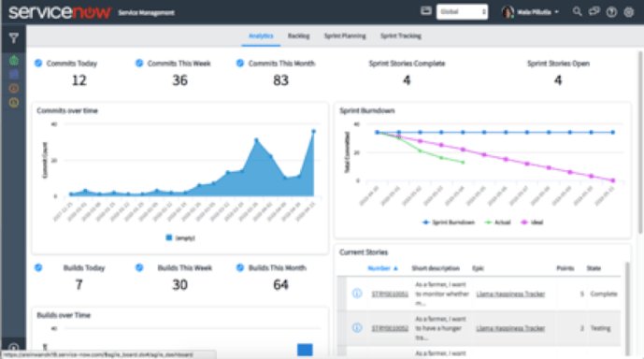Click the user avatar picture
The image size is (644, 359).
tap(508, 12)
